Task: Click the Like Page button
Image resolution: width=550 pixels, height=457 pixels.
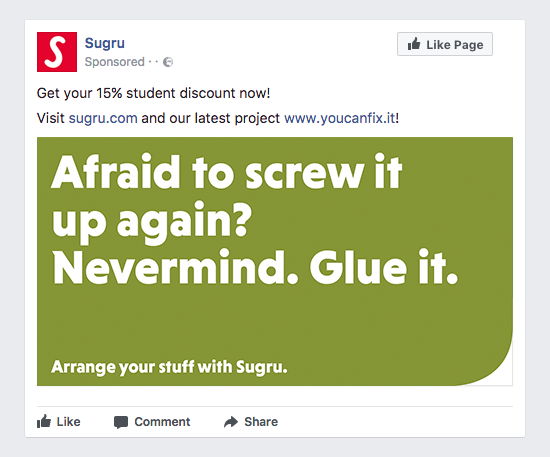Action: tap(445, 44)
